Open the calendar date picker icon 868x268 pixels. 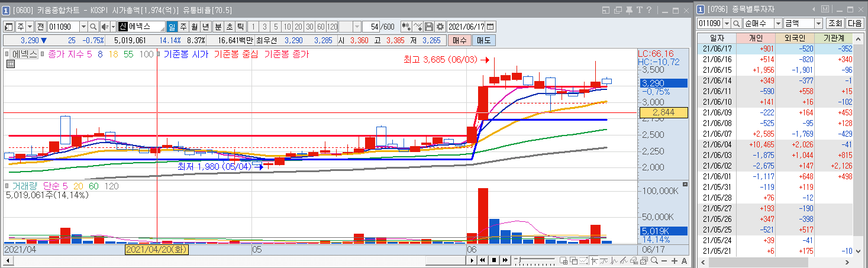pos(490,27)
